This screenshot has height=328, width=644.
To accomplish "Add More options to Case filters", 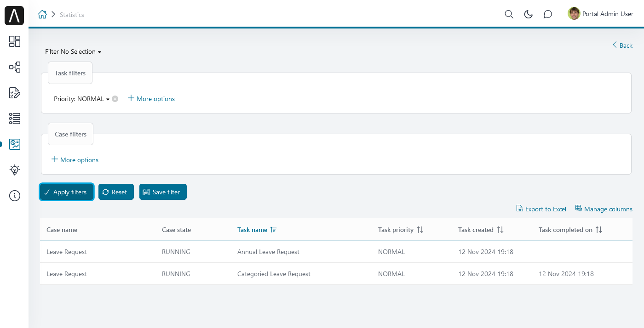I will [75, 160].
